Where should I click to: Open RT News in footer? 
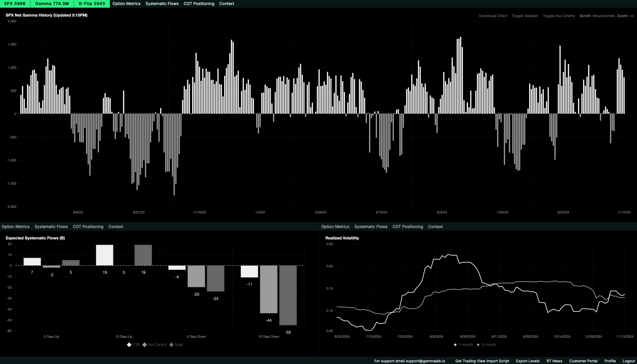[554, 361]
